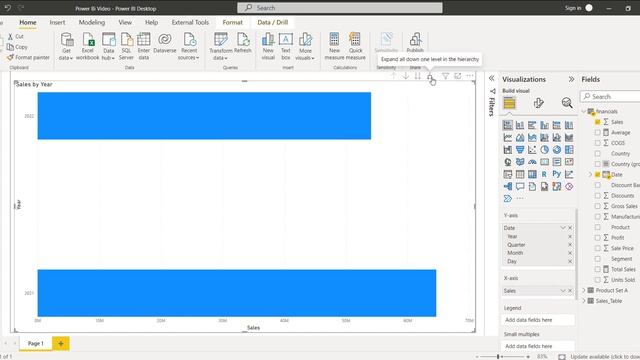
Task: Create a Quick measure
Action: [x=356, y=47]
